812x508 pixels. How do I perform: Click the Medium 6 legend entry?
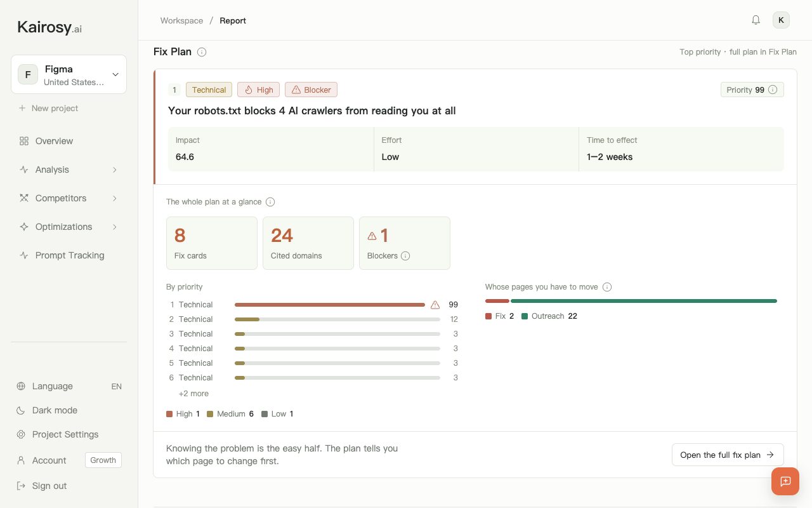click(x=230, y=414)
